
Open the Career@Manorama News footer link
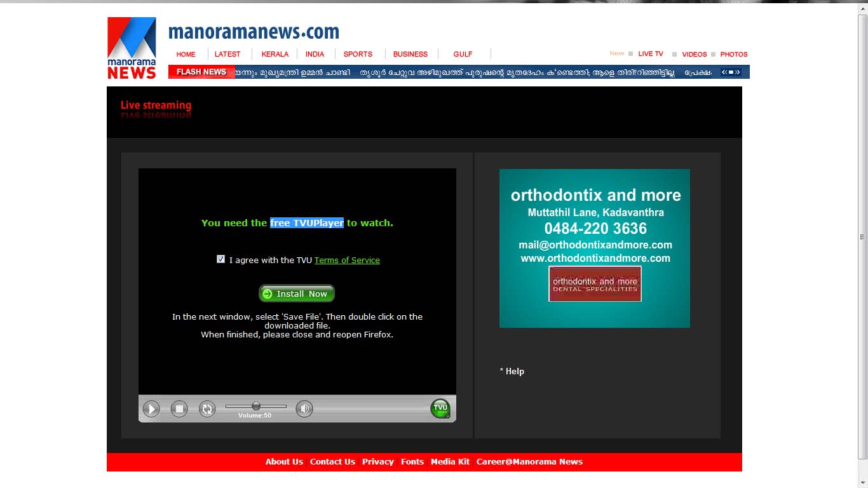coord(529,462)
